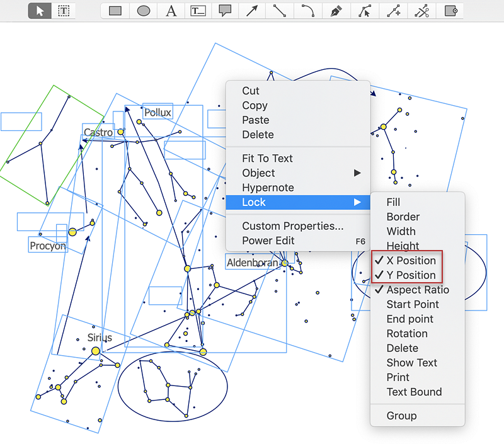Image resolution: width=504 pixels, height=444 pixels.
Task: Select the Ellipse shape tool
Action: (144, 11)
